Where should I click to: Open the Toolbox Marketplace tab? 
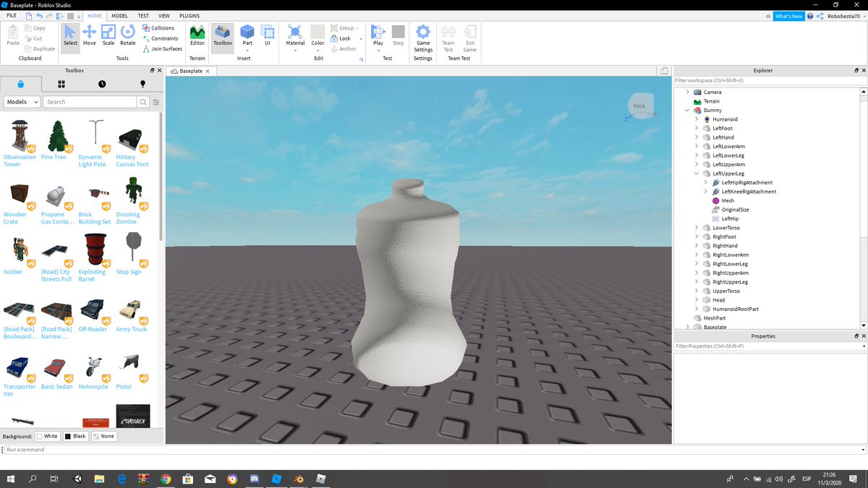(x=20, y=84)
